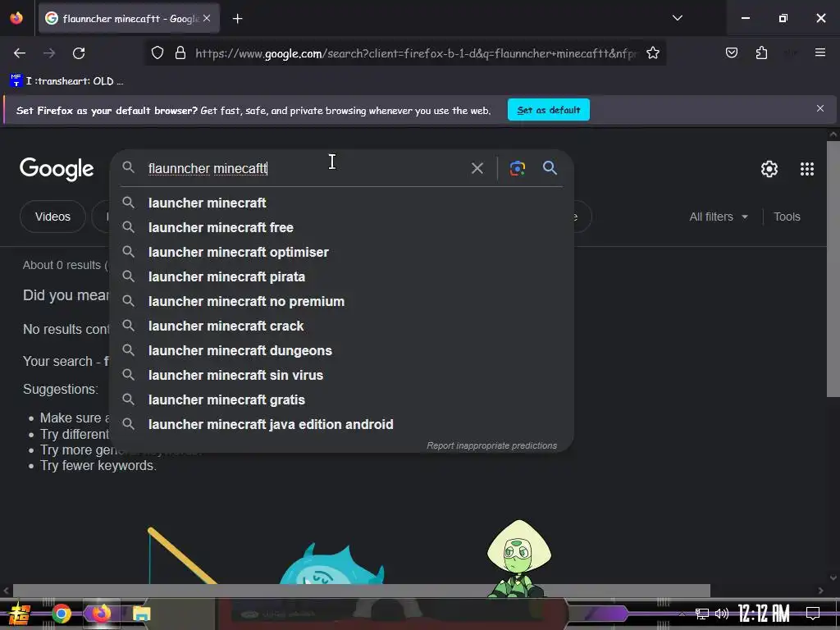Choose the suggestion launcher minecraft optimiser
This screenshot has height=630, width=840.
(342, 252)
